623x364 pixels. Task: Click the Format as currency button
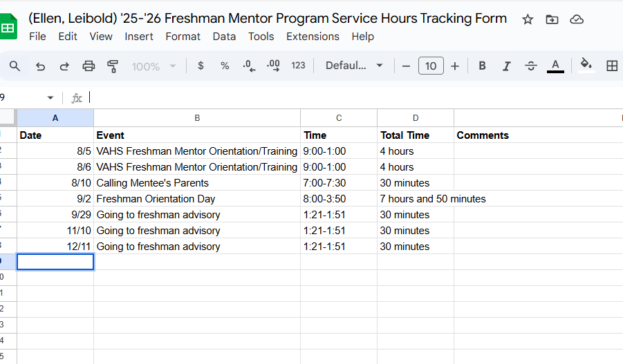[x=201, y=66]
